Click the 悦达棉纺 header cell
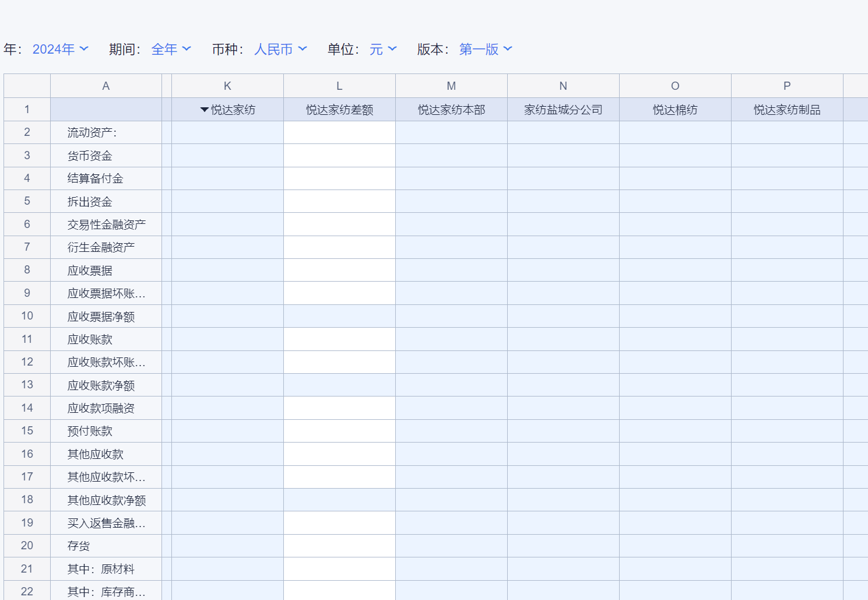The height and width of the screenshot is (600, 868). [x=675, y=110]
